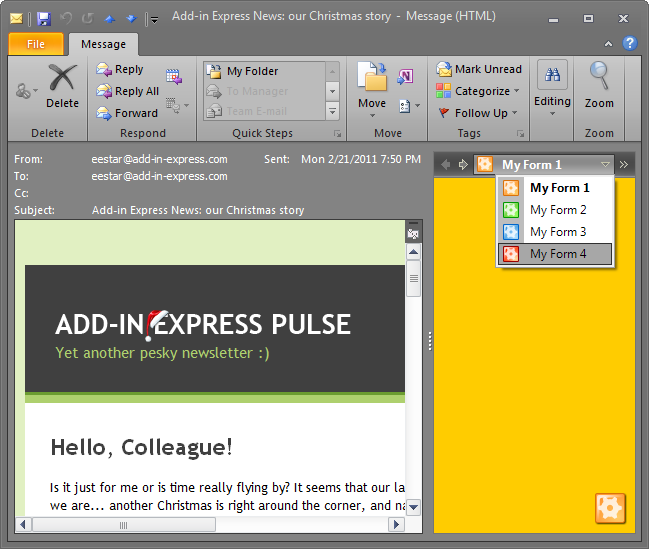Mark the message as Unread
The image size is (649, 549).
point(478,69)
